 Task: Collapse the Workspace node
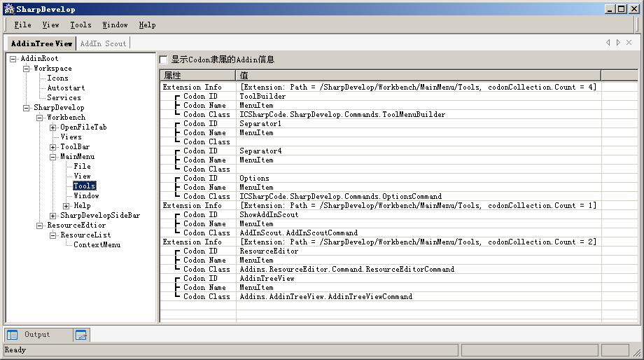click(27, 69)
